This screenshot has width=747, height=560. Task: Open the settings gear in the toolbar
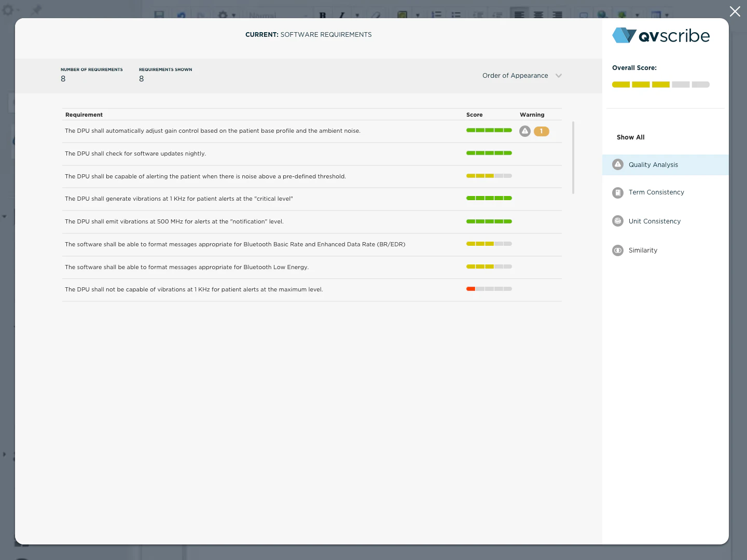(223, 15)
